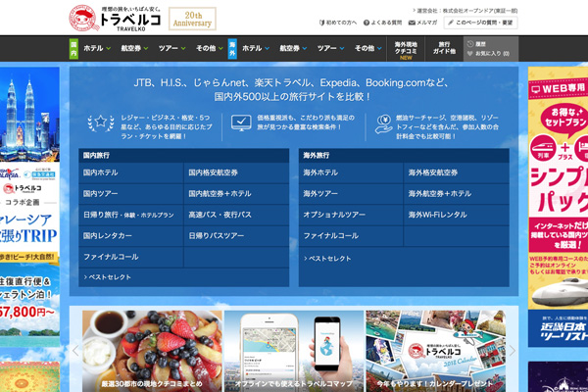The image size is (588, 392).
Task: Open domestic ベストセレクト link
Action: coord(108,277)
